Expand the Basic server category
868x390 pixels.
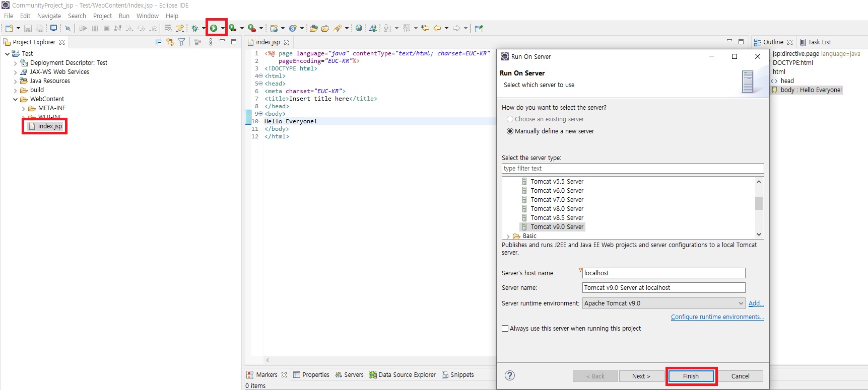pyautogui.click(x=508, y=236)
